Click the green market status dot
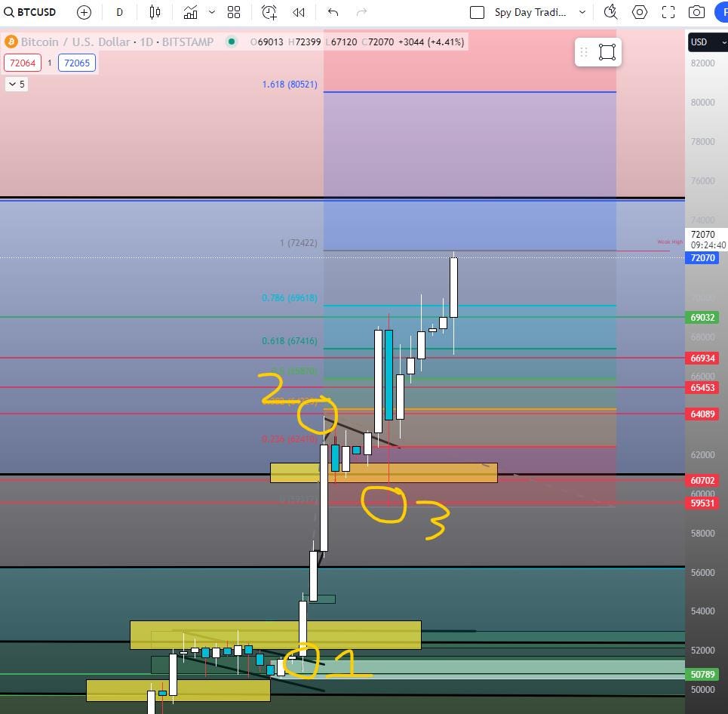The height and width of the screenshot is (714, 728). tap(231, 42)
